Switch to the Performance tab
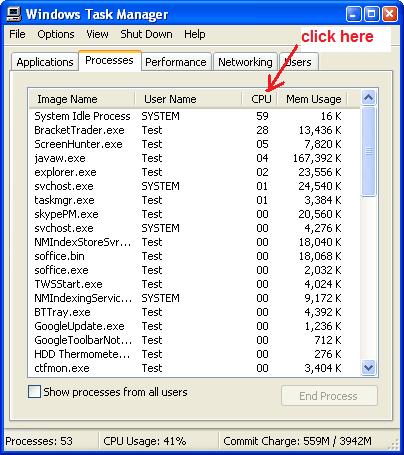The width and height of the screenshot is (404, 455). click(176, 62)
